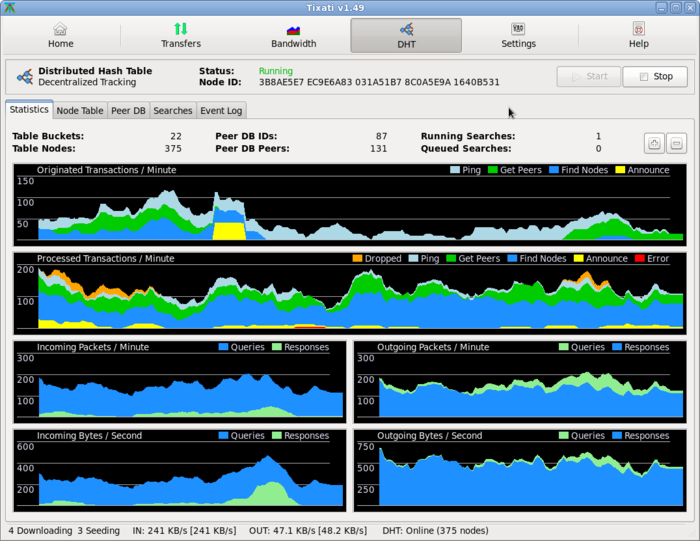This screenshot has height=541, width=700.
Task: Open the Help section
Action: (638, 36)
